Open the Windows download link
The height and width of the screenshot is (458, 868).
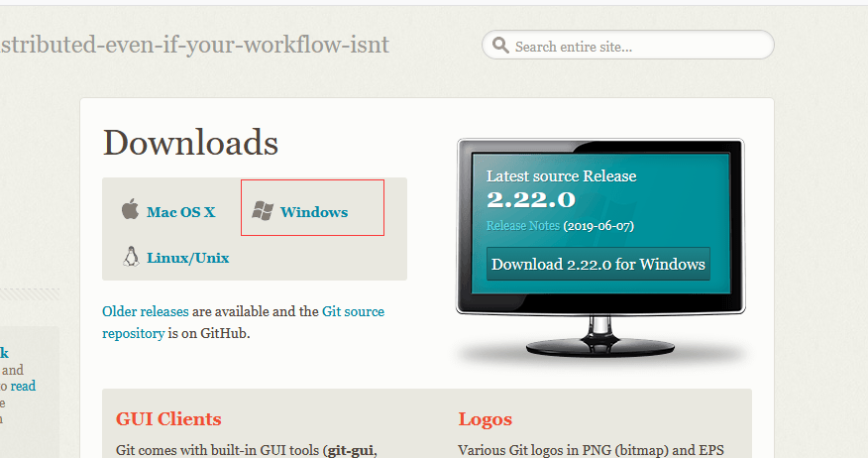pos(314,212)
